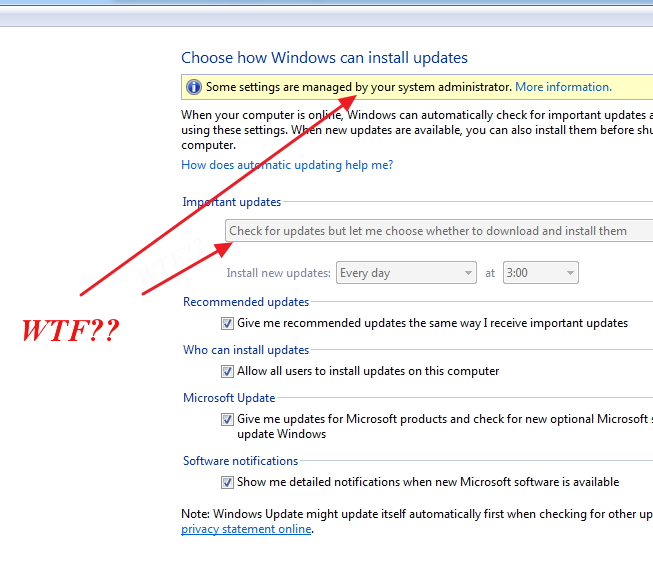Expand the 'Every day' schedule dropdown
This screenshot has width=653, height=569.
[406, 273]
